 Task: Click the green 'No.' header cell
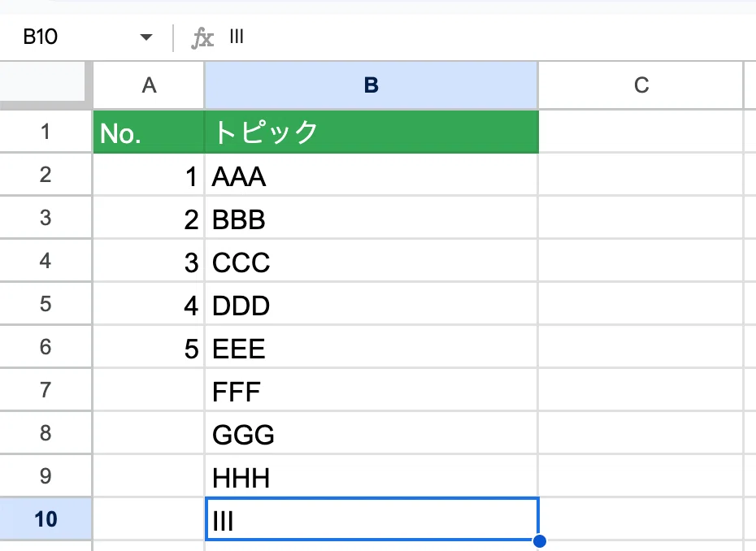149,132
